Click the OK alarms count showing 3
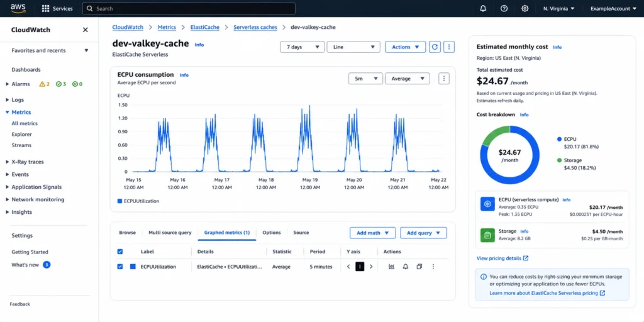Image resolution: width=644 pixels, height=322 pixels. pos(61,84)
